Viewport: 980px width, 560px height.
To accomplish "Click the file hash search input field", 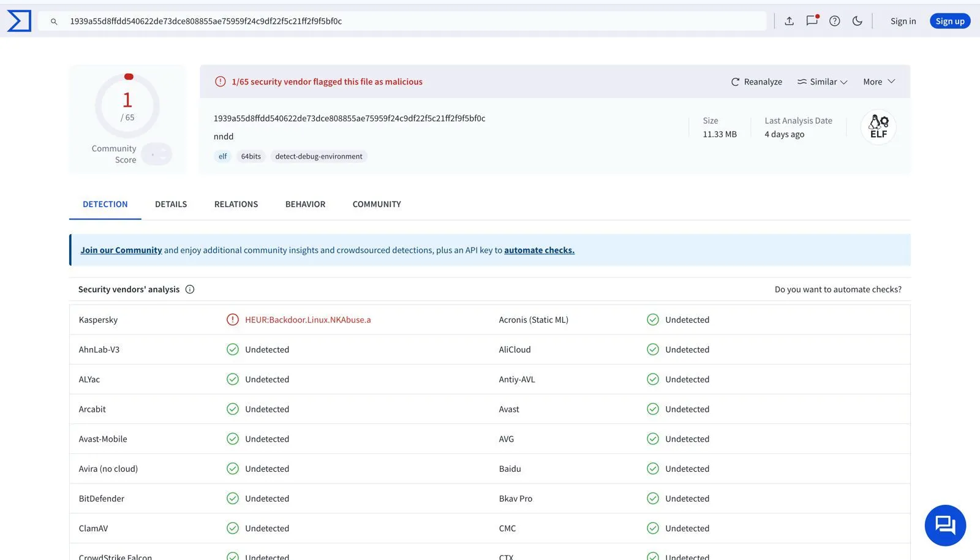I will [x=404, y=20].
